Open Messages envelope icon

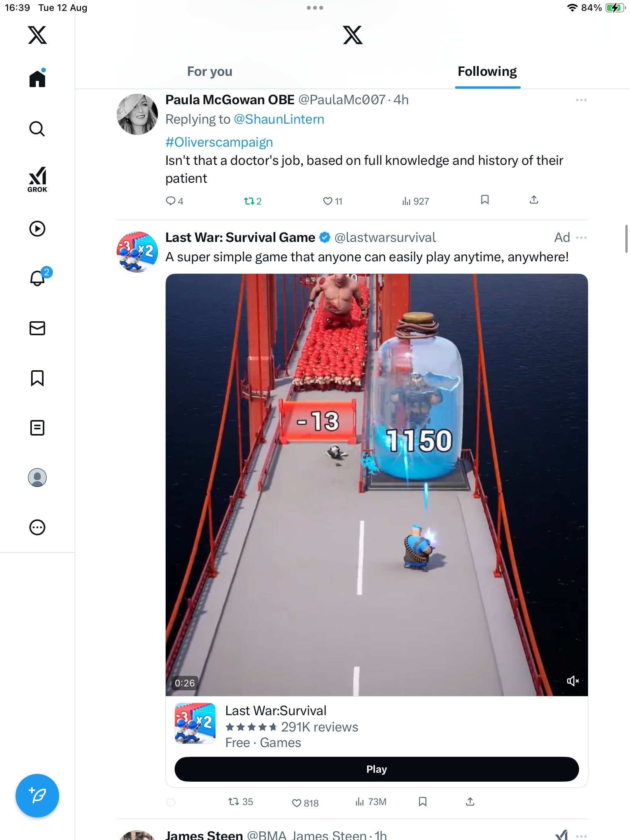click(x=37, y=328)
